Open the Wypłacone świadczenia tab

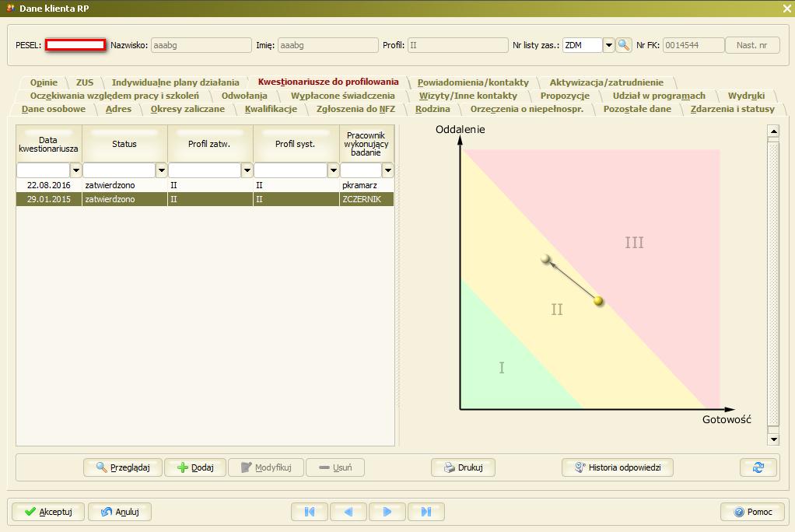(x=343, y=96)
